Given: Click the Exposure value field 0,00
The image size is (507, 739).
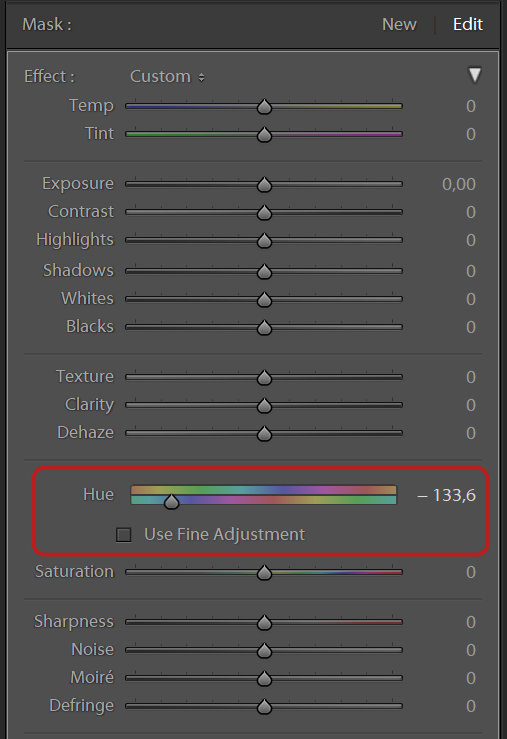Looking at the screenshot, I should coord(458,184).
